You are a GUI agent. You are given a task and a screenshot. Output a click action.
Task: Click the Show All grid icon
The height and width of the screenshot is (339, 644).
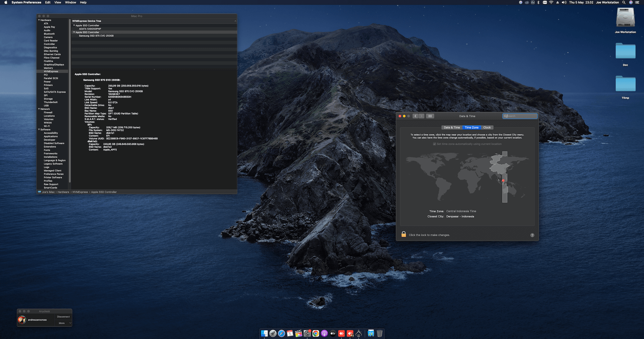[430, 116]
